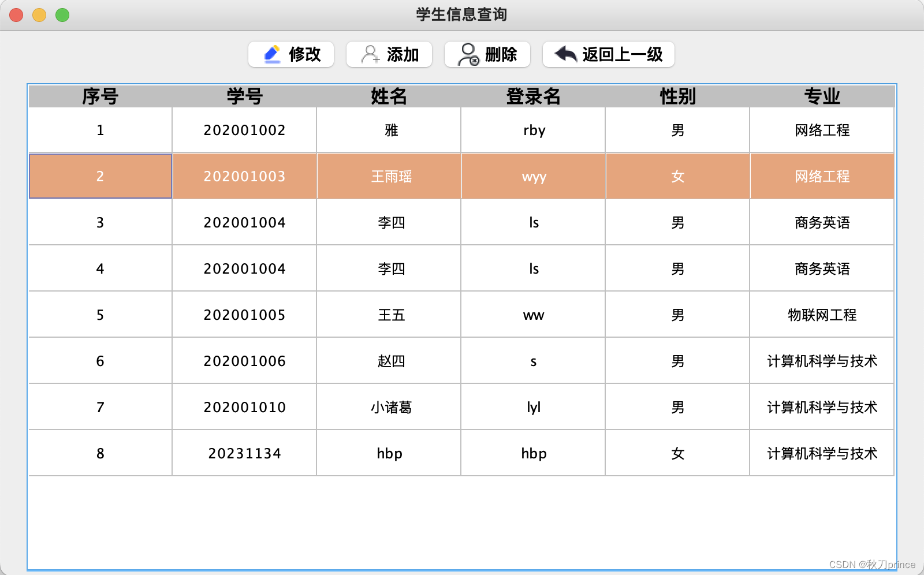
Task: Click the 专业 column header
Action: (x=822, y=96)
